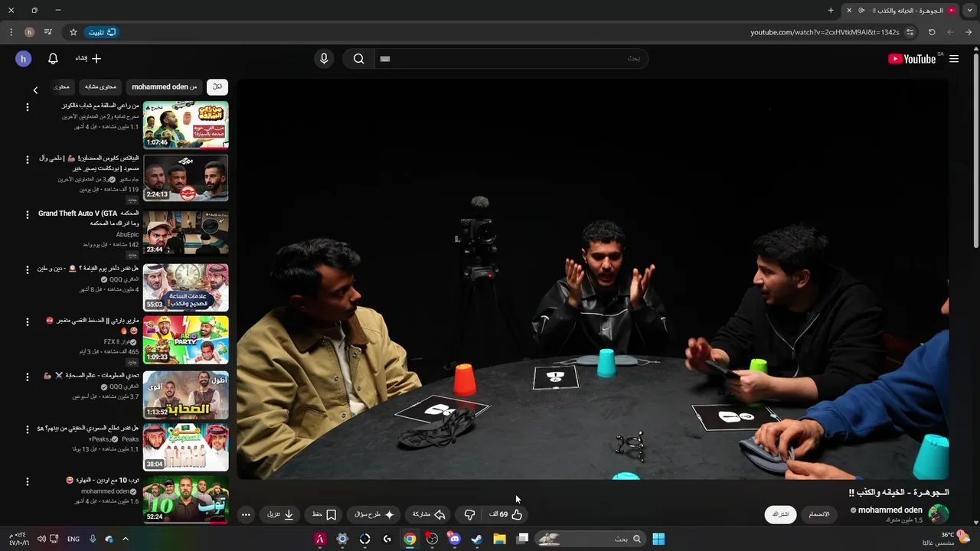
Task: Click the YouTube search input field
Action: (511, 59)
